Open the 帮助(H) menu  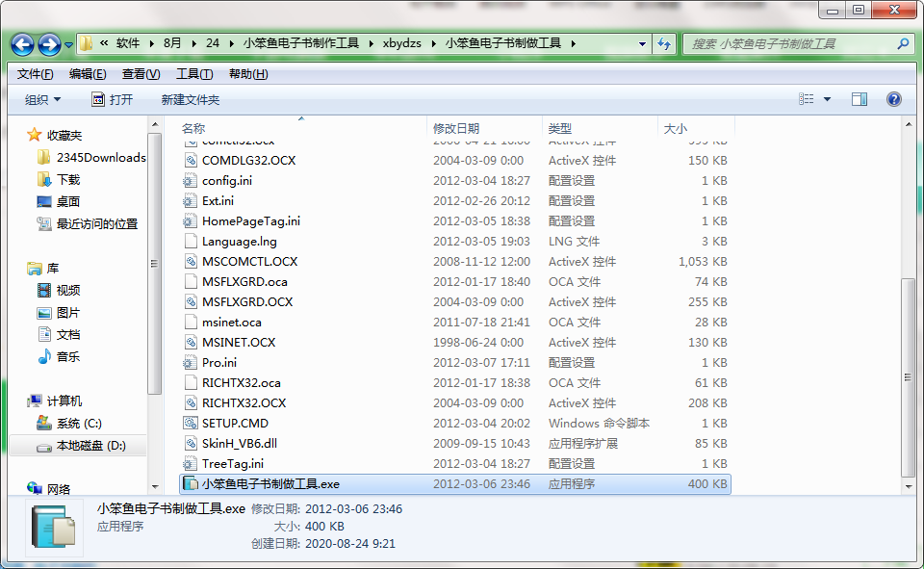pyautogui.click(x=248, y=74)
